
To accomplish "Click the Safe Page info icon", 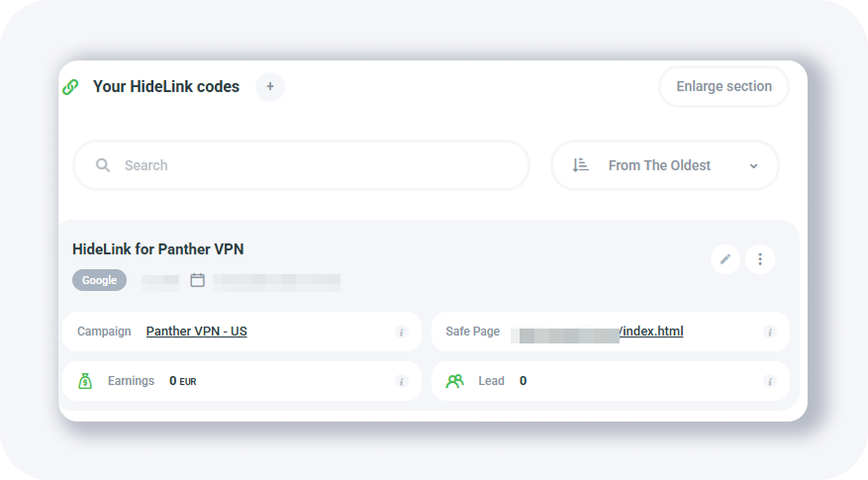I will tap(770, 332).
